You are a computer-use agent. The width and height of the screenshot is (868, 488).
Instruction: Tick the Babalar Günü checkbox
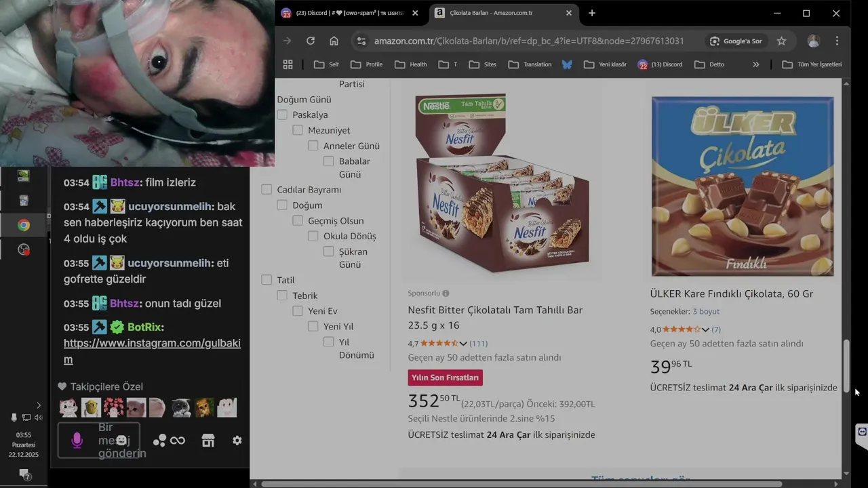pos(329,161)
